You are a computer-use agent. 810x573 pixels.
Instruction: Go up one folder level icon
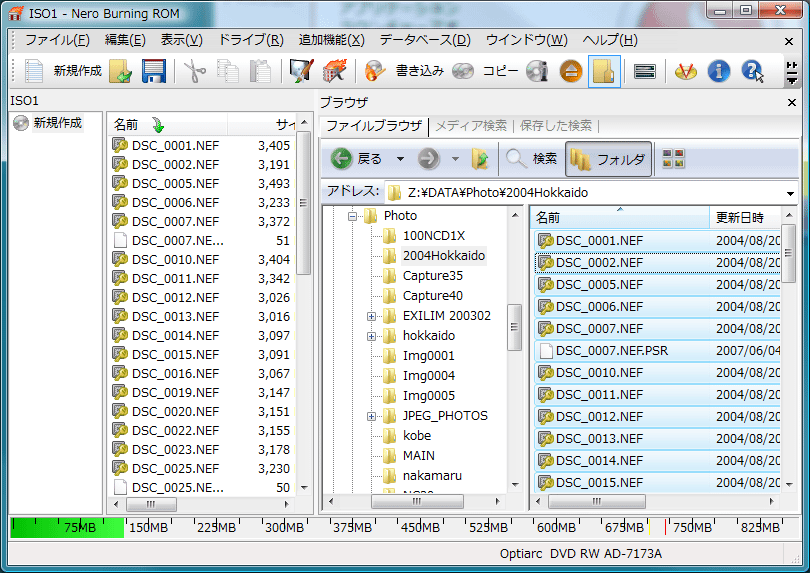(480, 159)
